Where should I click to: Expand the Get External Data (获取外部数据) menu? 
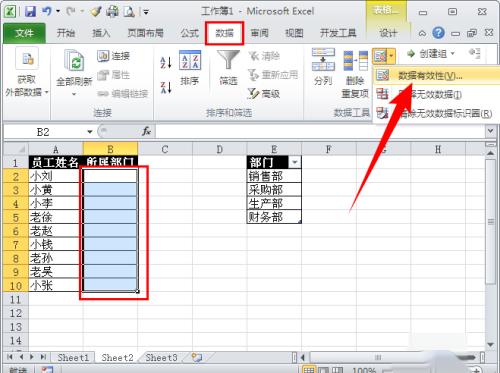pyautogui.click(x=27, y=72)
